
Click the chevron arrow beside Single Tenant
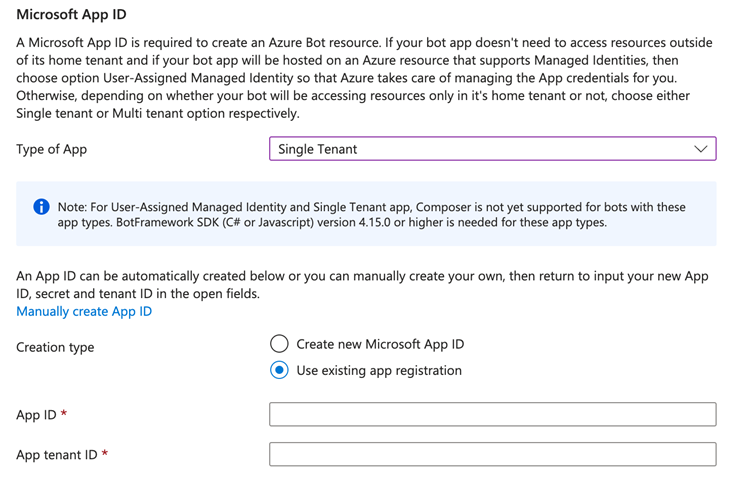pos(701,149)
